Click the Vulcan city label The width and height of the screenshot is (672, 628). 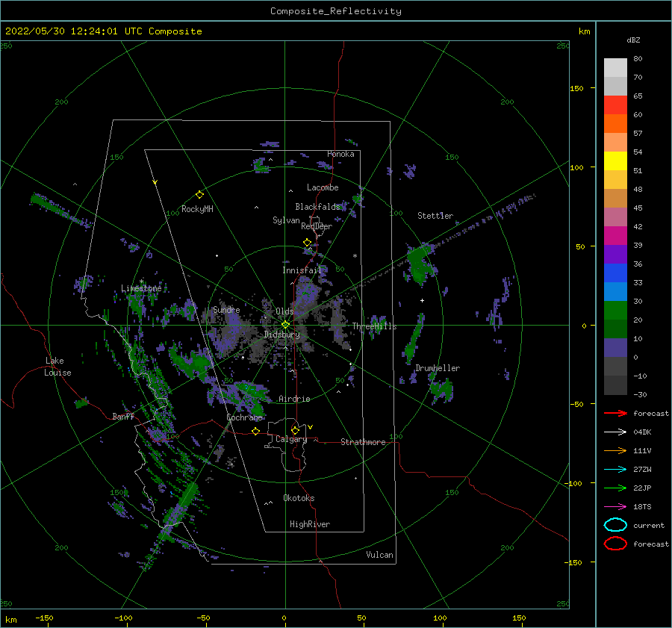pyautogui.click(x=380, y=555)
